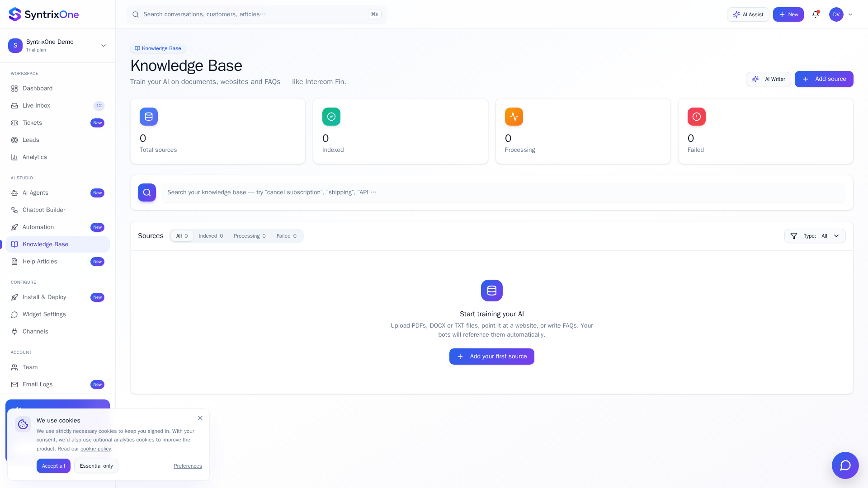Click the Team people icon
Screen dimensions: 868x488
point(14,367)
